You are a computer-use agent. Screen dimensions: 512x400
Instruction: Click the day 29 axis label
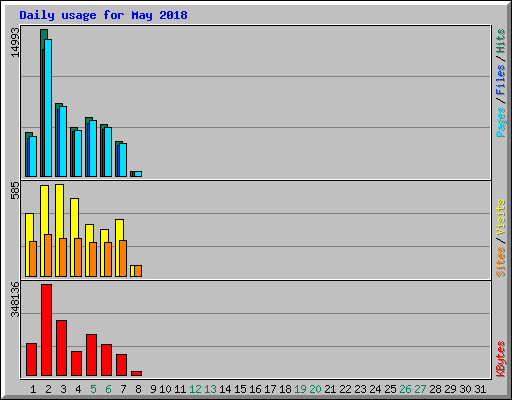point(450,389)
